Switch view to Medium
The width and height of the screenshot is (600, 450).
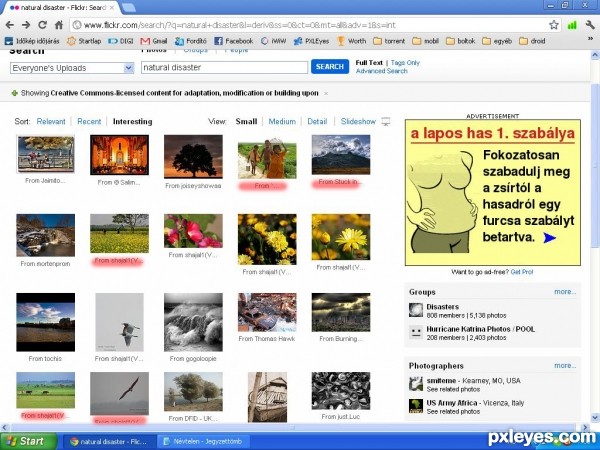pyautogui.click(x=282, y=122)
